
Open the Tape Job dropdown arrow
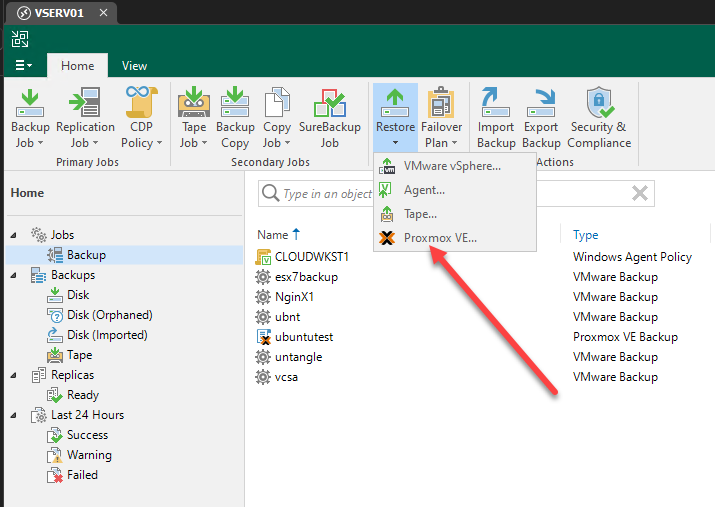click(204, 143)
